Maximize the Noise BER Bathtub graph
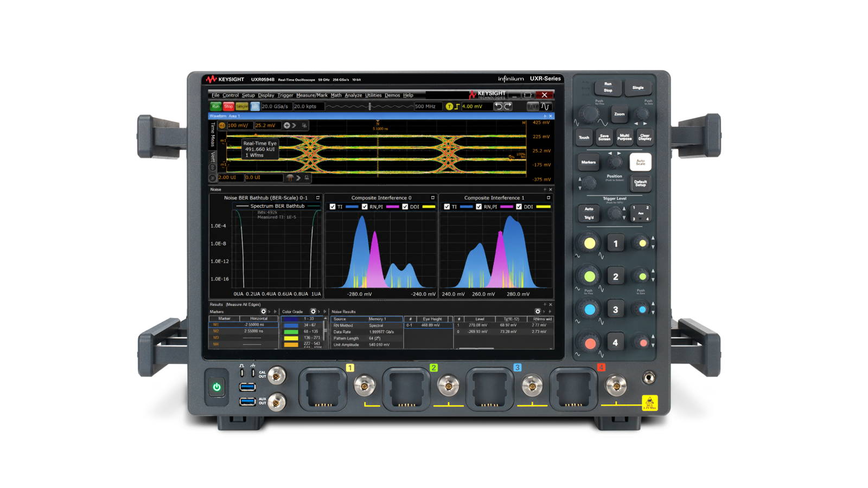 (318, 198)
